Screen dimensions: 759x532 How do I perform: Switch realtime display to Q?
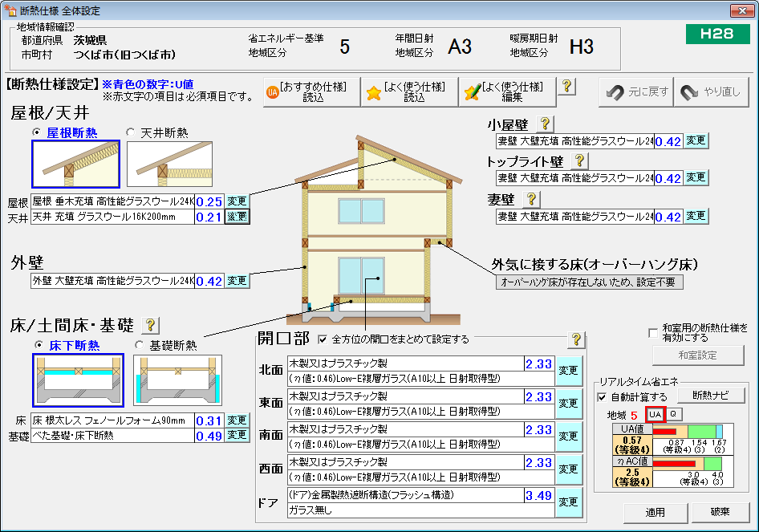[674, 414]
